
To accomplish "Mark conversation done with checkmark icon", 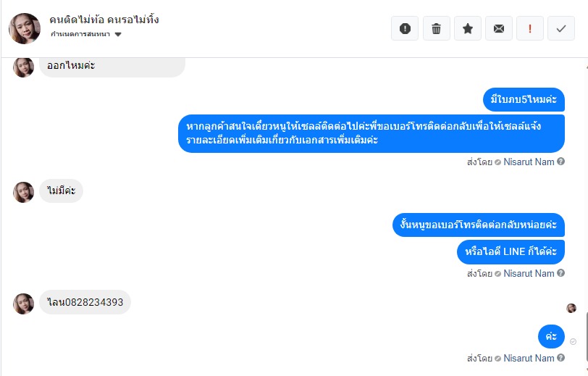I will click(x=561, y=28).
